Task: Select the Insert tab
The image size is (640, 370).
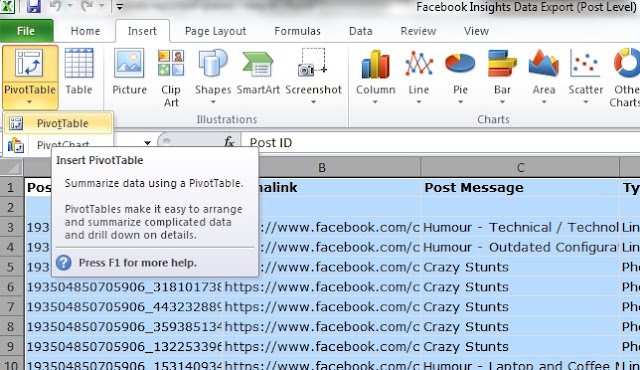Action: [x=142, y=31]
